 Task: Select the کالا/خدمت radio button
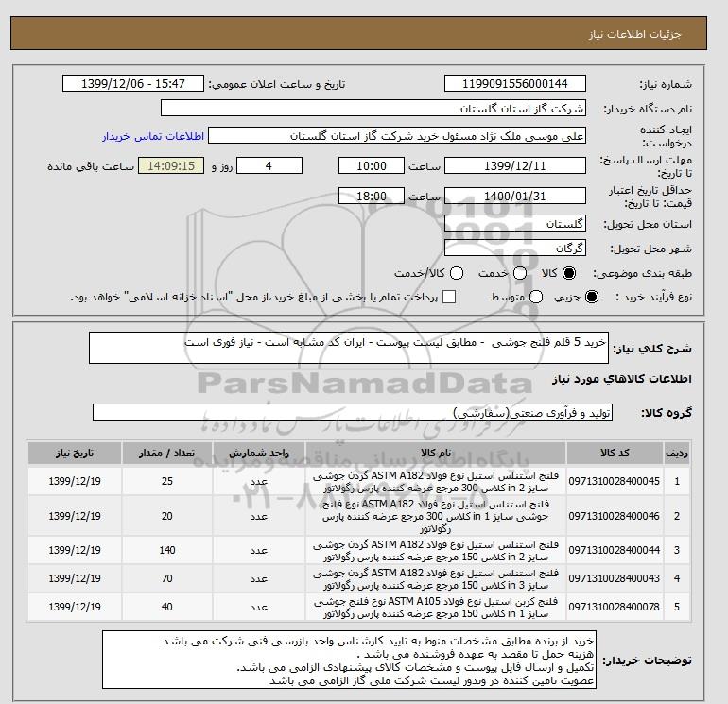click(x=457, y=273)
